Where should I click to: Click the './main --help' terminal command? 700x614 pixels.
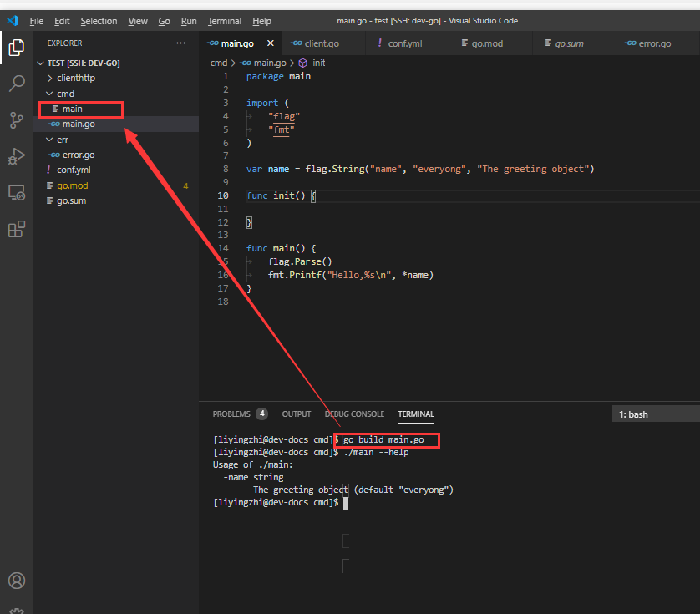coord(376,452)
